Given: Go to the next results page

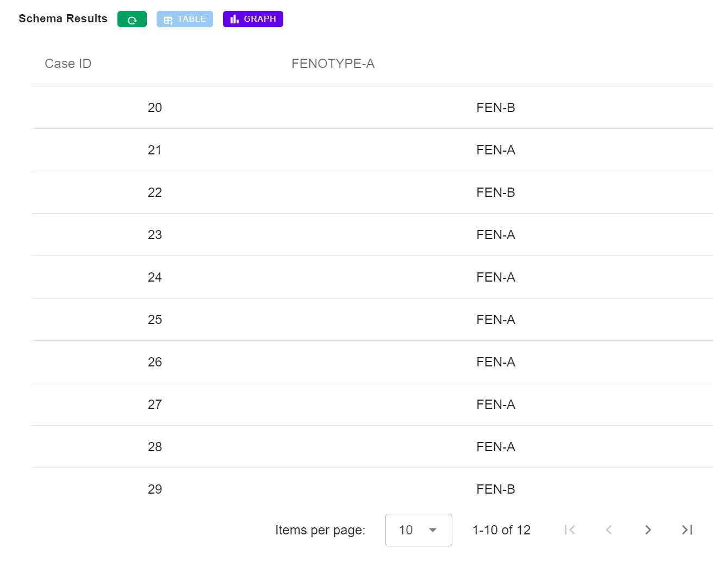Looking at the screenshot, I should (648, 530).
